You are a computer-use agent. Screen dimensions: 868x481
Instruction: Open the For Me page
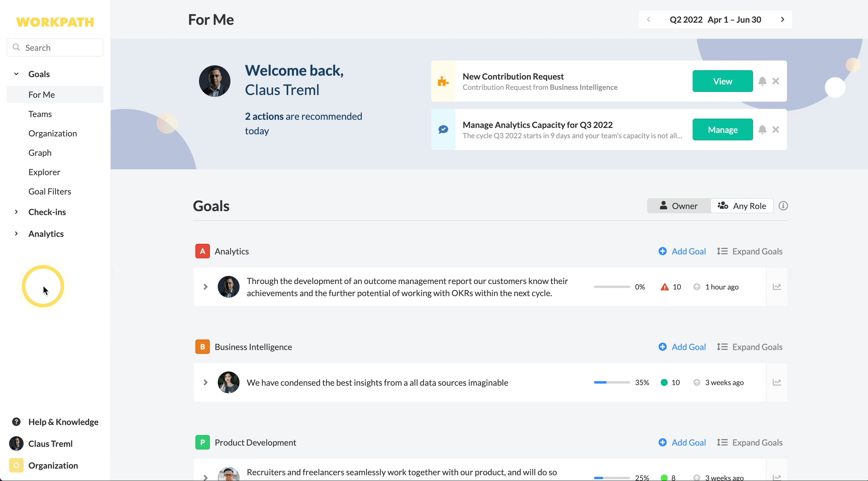pyautogui.click(x=55, y=94)
